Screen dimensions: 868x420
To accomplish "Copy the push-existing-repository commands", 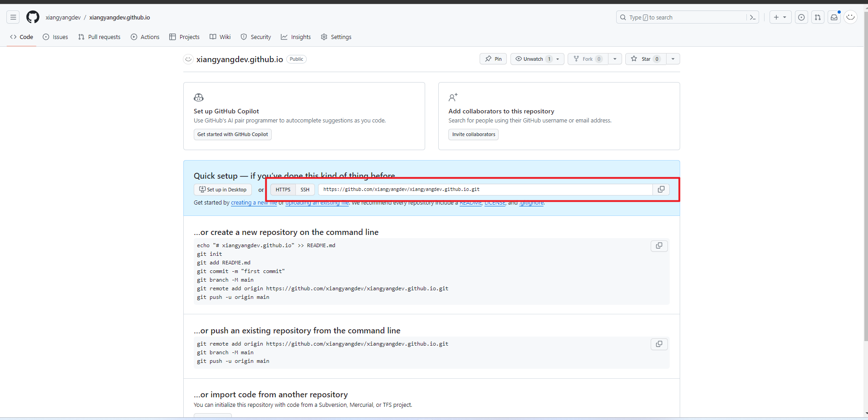I will coord(659,344).
